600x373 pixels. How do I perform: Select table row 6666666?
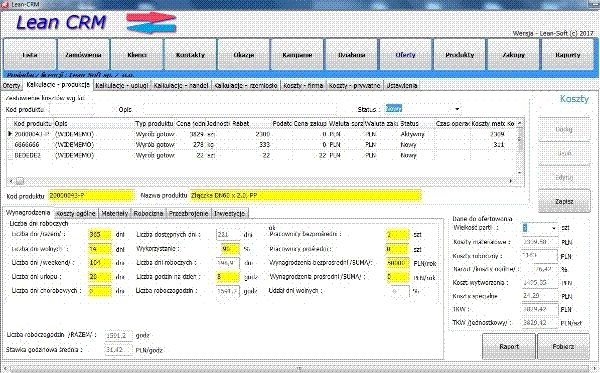[x=262, y=145]
